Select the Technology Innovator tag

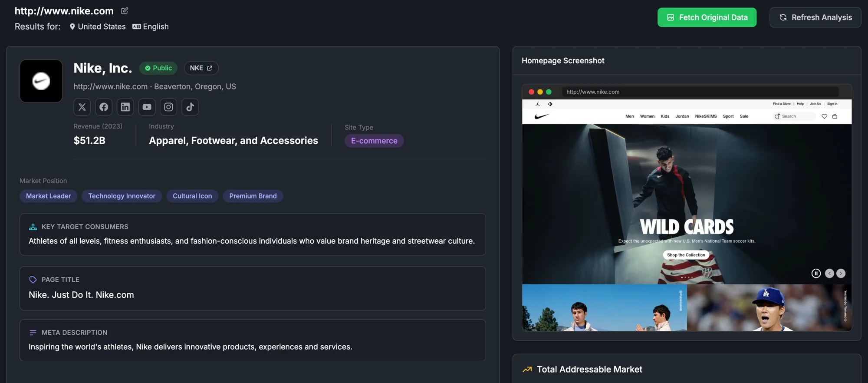(122, 196)
